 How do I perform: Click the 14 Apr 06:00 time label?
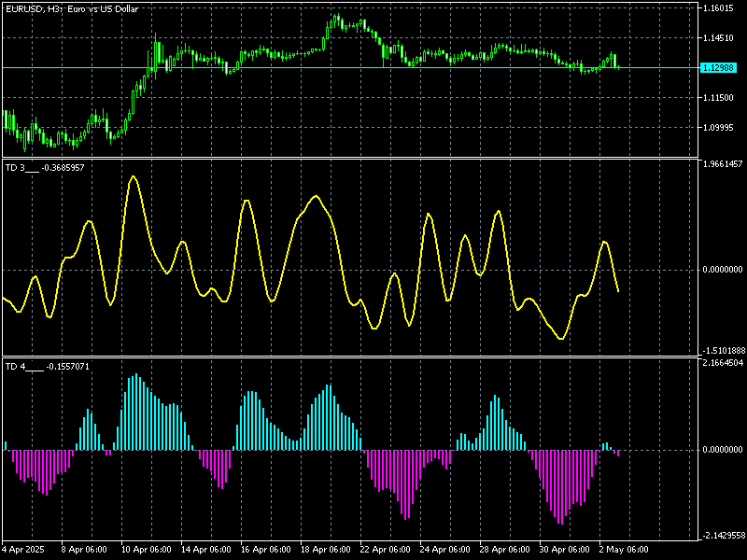click(x=206, y=550)
